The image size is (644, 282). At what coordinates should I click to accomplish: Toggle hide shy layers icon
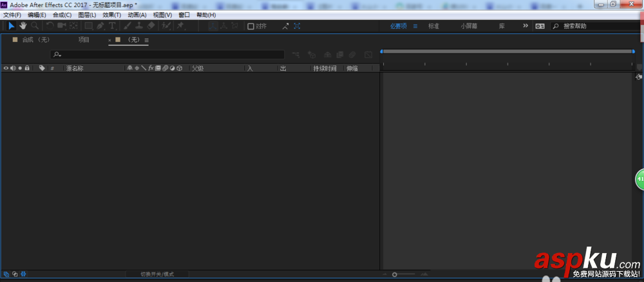tap(327, 54)
